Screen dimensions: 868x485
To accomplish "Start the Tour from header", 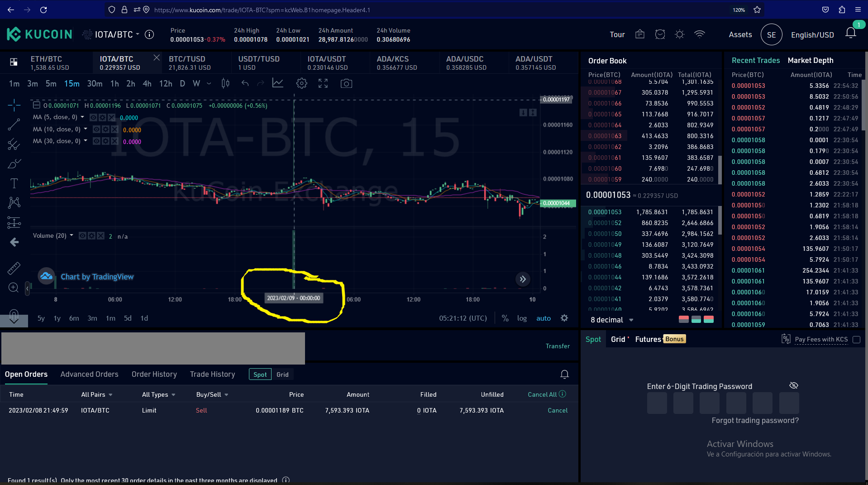I will click(x=617, y=34).
